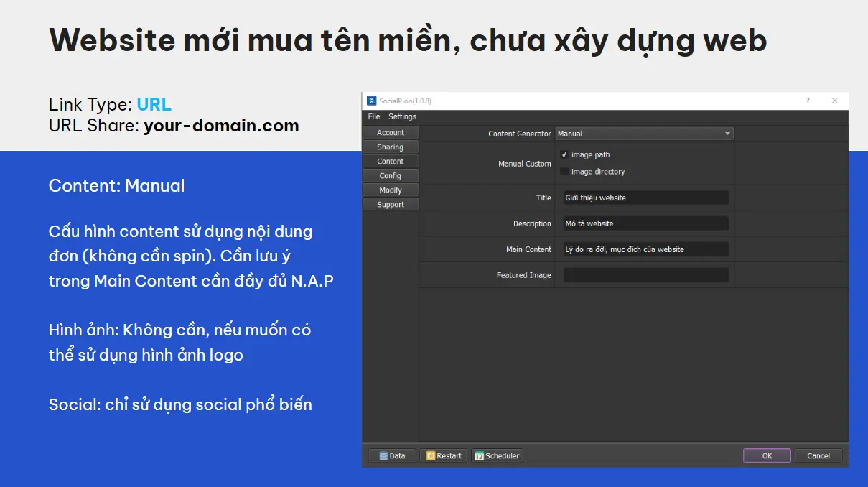Click the Content Generator label

click(x=520, y=134)
